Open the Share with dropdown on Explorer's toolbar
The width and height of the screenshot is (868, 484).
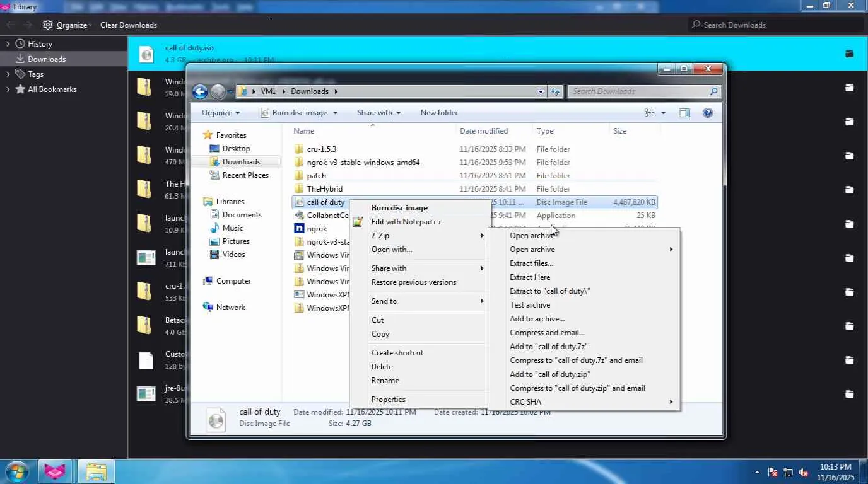[x=379, y=113]
